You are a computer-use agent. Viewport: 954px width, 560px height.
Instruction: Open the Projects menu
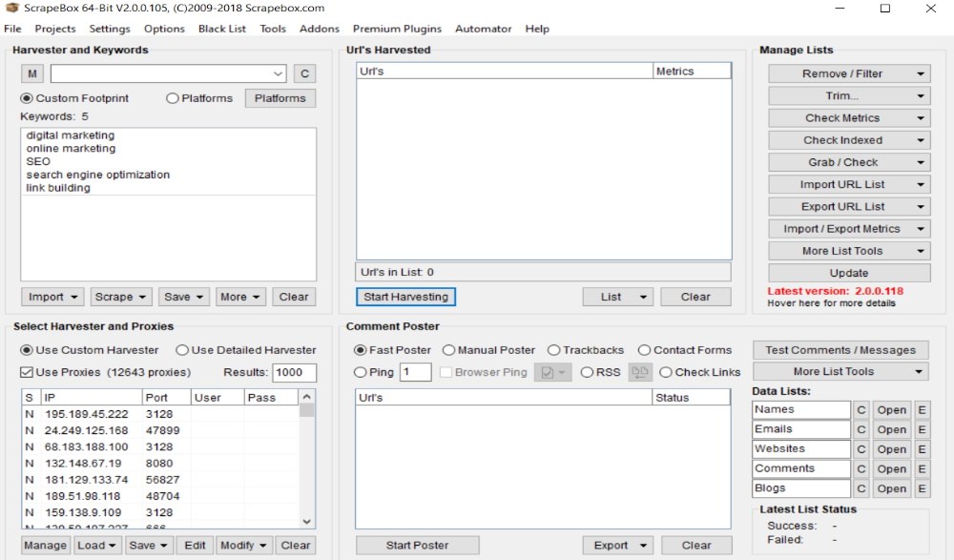55,29
